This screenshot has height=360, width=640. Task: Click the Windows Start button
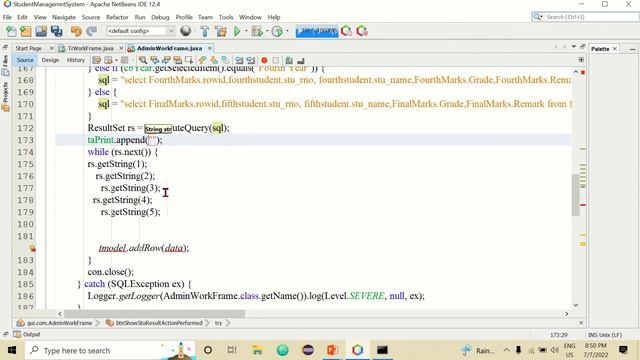pyautogui.click(x=11, y=350)
